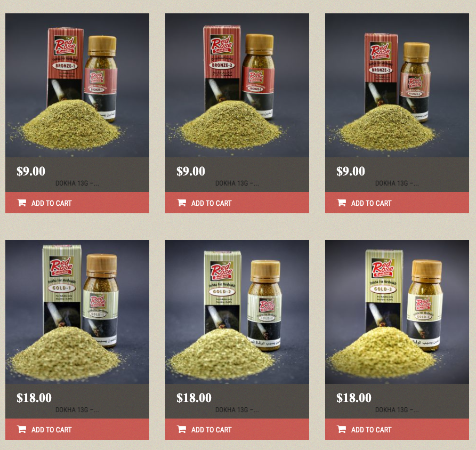
Task: Click the cart icon under Bronze-1 product
Action: coord(21,203)
